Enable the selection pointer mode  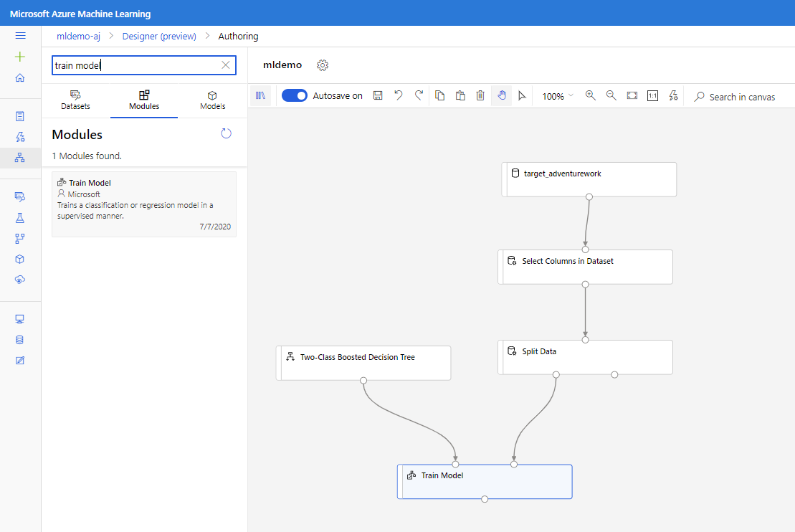tap(522, 95)
